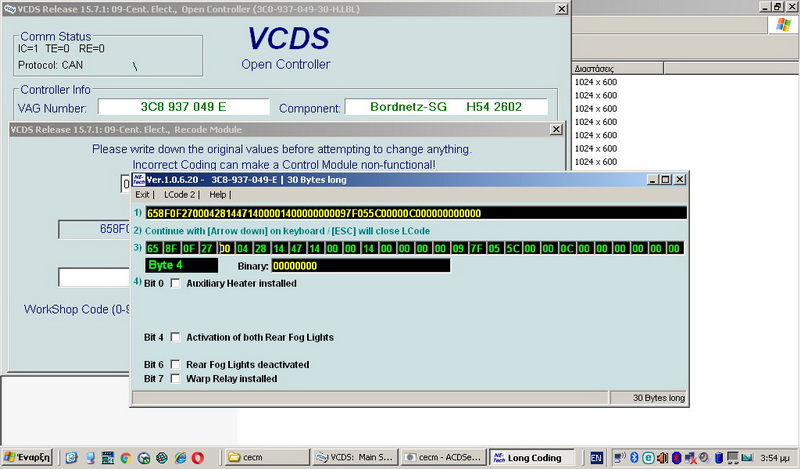Select byte cell showing 7F
Screen dimensions: 800x469
pyautogui.click(x=476, y=249)
